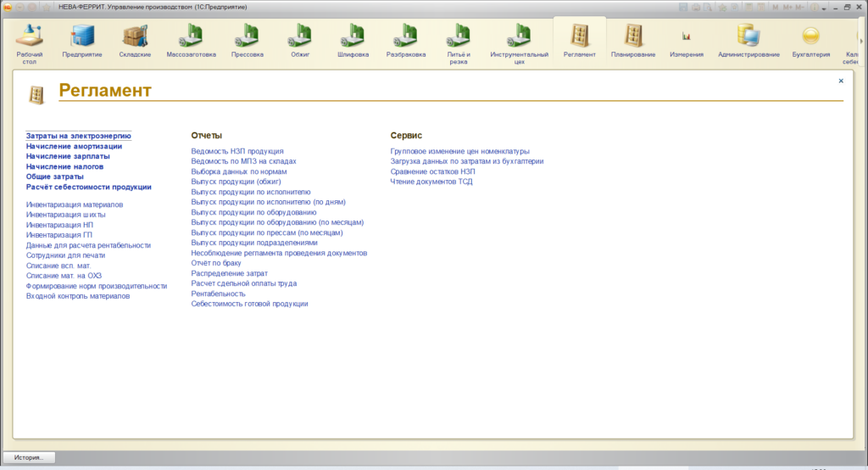Open Инвентаризация материалов
Screen dimensions: 868x470
75,204
